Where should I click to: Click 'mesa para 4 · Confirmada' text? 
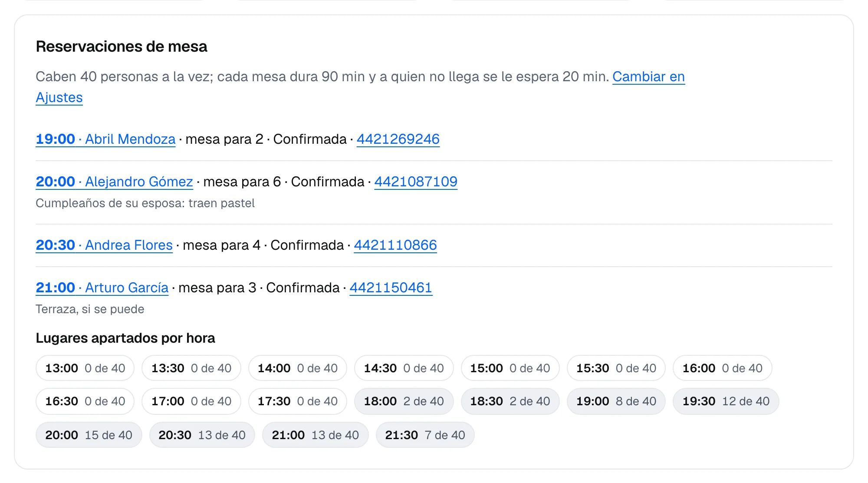click(263, 245)
